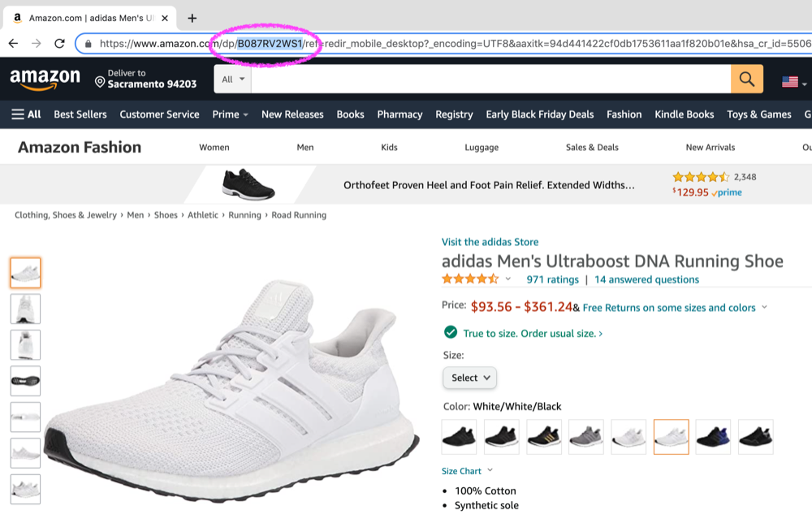This screenshot has width=812, height=514.
Task: Select the first black shoe color swatch
Action: point(459,437)
